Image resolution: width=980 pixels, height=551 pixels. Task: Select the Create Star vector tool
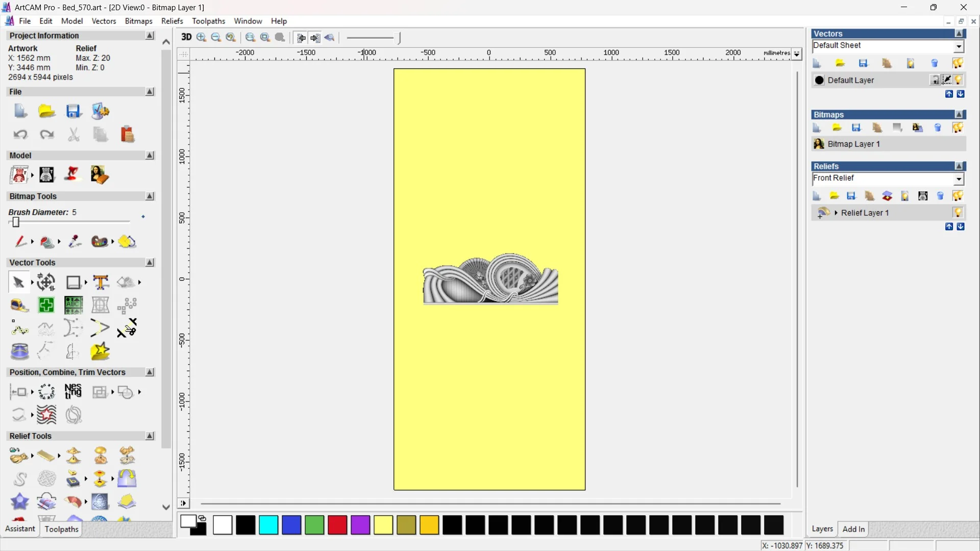coord(100,352)
